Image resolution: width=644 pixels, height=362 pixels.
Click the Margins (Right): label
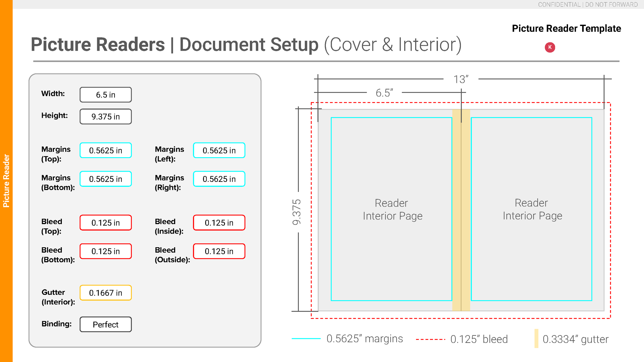point(169,182)
